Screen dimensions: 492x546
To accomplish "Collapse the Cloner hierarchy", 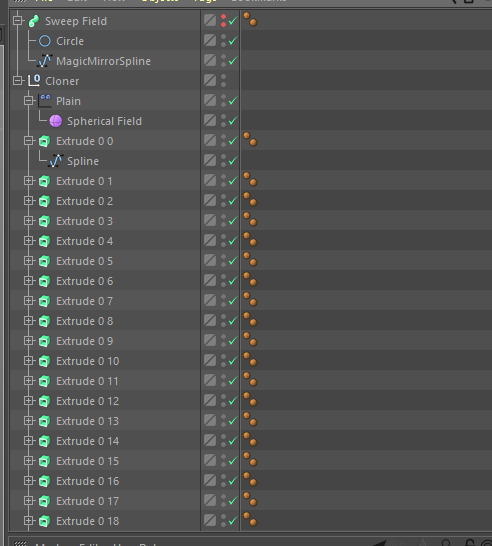I will pos(18,81).
